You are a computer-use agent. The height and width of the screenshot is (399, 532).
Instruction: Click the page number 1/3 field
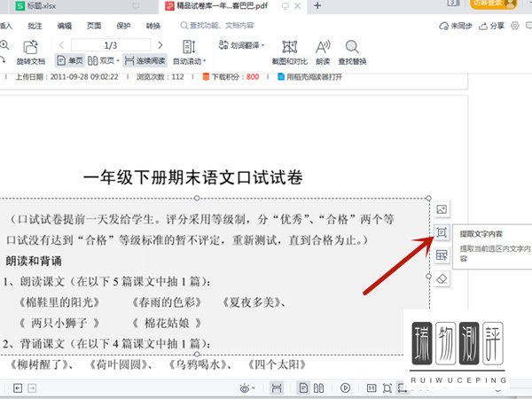111,45
